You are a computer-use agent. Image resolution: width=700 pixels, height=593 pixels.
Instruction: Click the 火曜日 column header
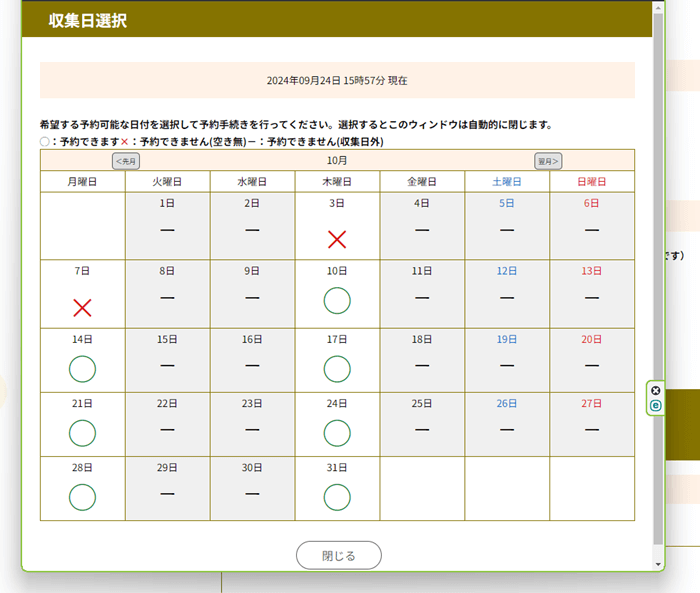click(167, 182)
